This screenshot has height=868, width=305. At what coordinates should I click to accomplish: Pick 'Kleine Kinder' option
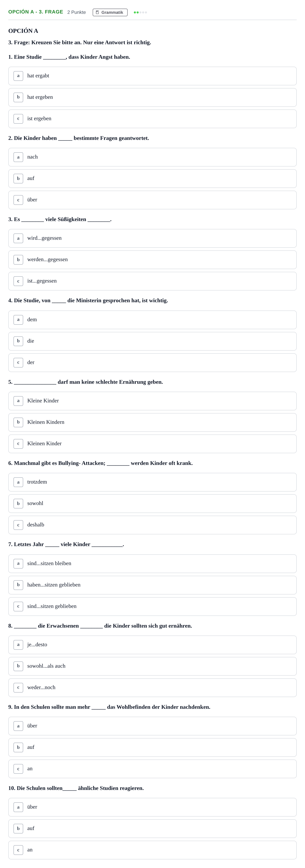click(152, 401)
